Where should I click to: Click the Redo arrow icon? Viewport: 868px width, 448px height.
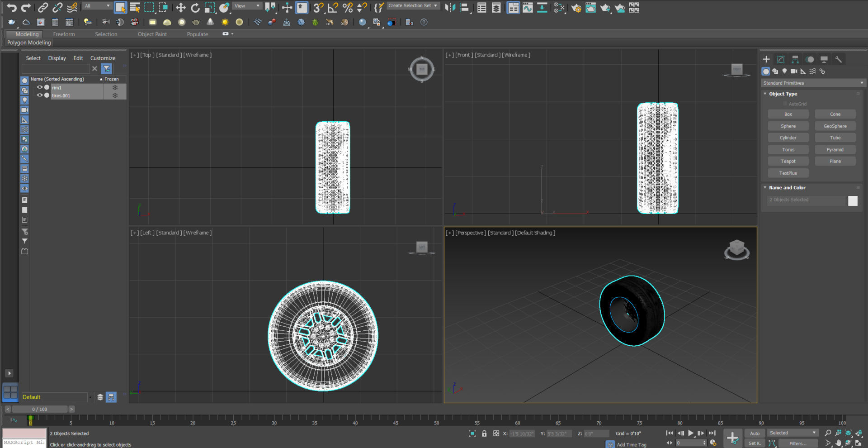[x=26, y=7]
